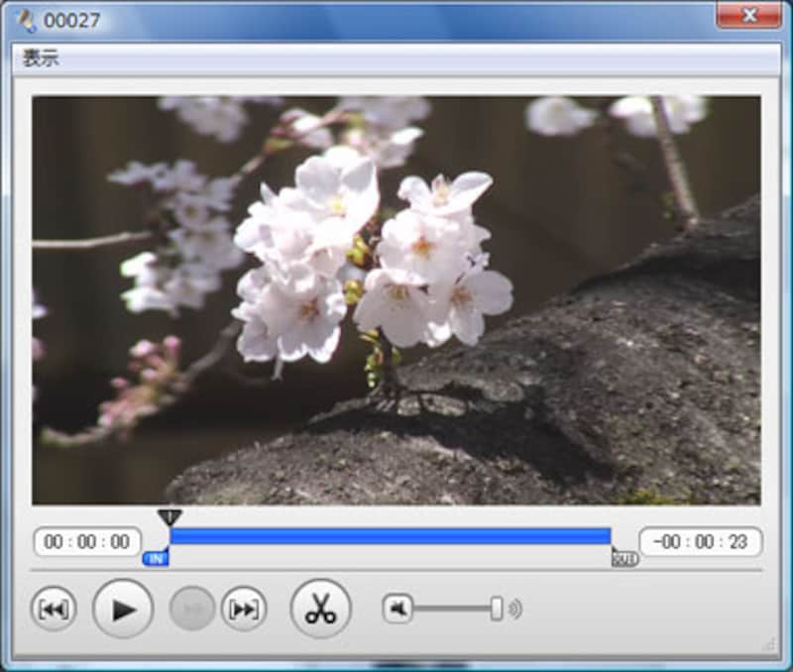
Task: Click the Play button
Action: point(123,609)
